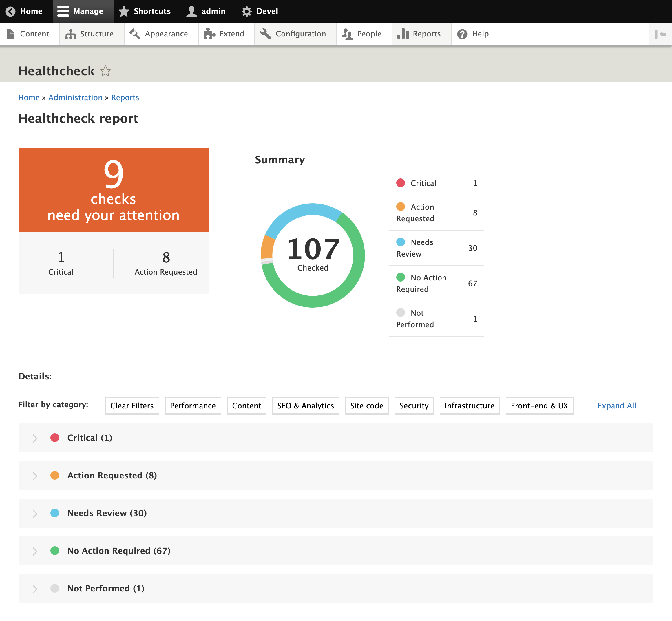Screen dimensions: 672x621
Task: Click the Expand All link
Action: [617, 406]
